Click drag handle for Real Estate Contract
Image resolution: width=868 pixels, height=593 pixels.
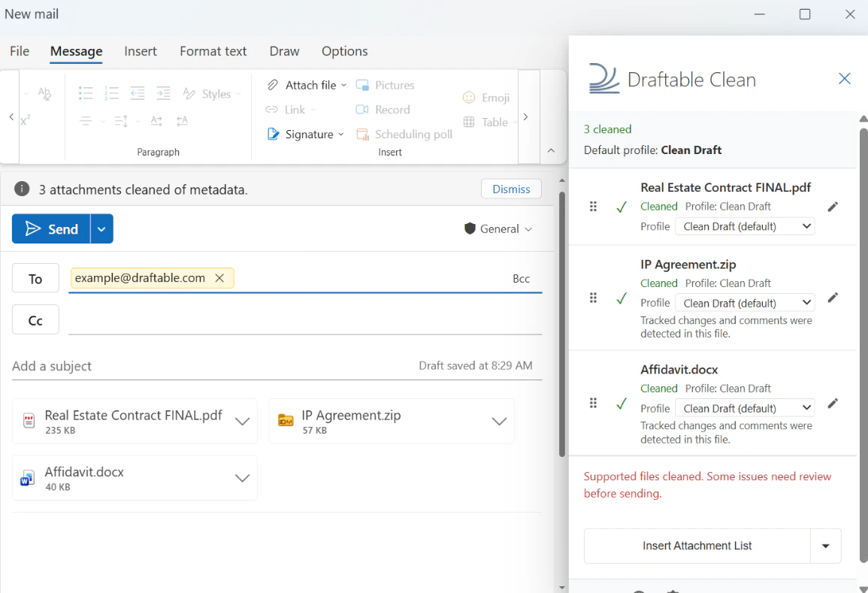593,207
